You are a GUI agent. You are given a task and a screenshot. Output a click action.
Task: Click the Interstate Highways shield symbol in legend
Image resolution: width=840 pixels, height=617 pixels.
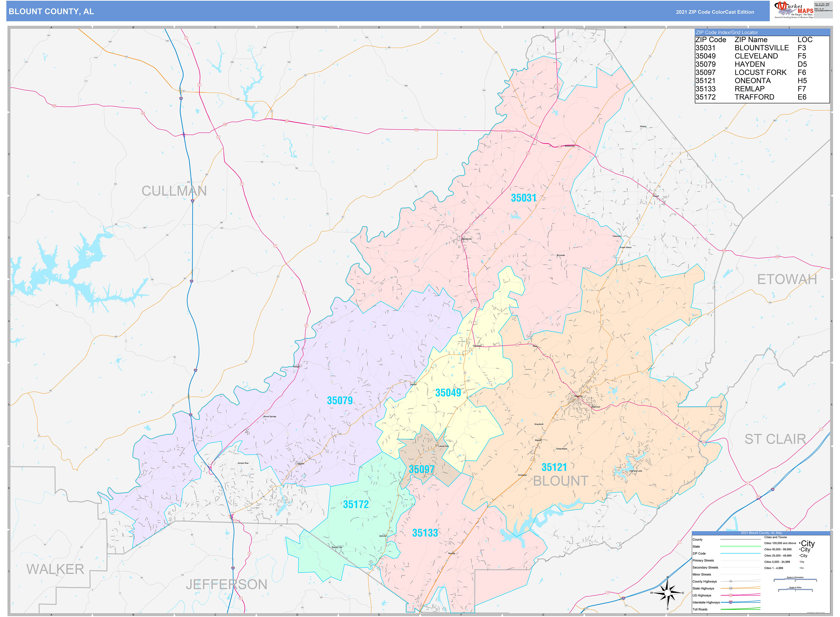[731, 602]
